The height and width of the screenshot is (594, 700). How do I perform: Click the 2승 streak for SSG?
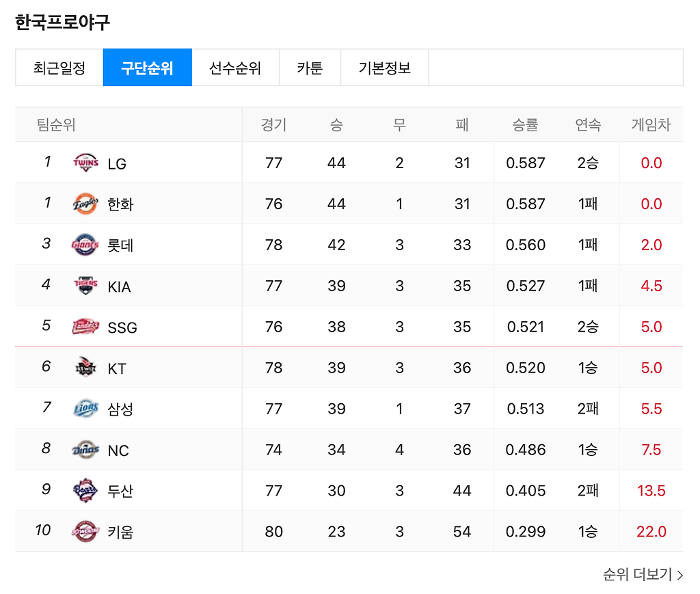tap(588, 327)
